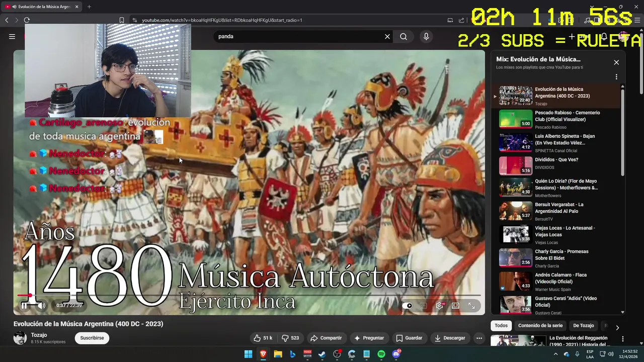This screenshot has width=644, height=362.
Task: Click the Descargar button
Action: (x=450, y=338)
